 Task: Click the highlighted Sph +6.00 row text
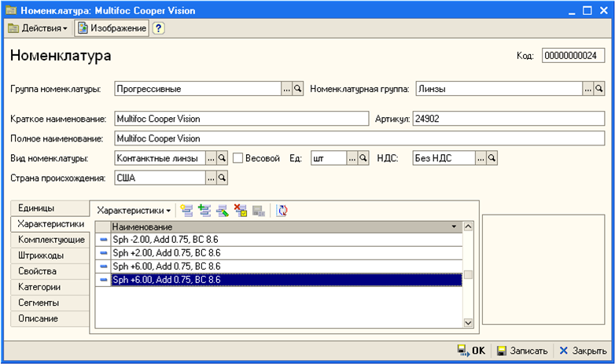tap(167, 280)
